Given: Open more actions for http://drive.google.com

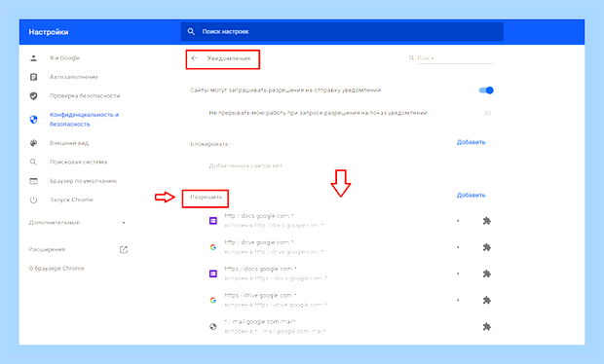Looking at the screenshot, I should point(458,247).
